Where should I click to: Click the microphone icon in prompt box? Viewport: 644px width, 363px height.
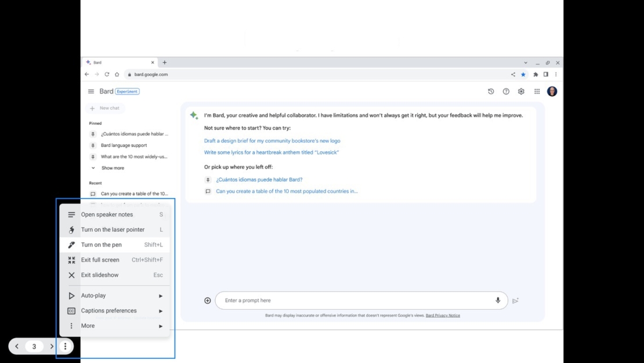pyautogui.click(x=497, y=300)
